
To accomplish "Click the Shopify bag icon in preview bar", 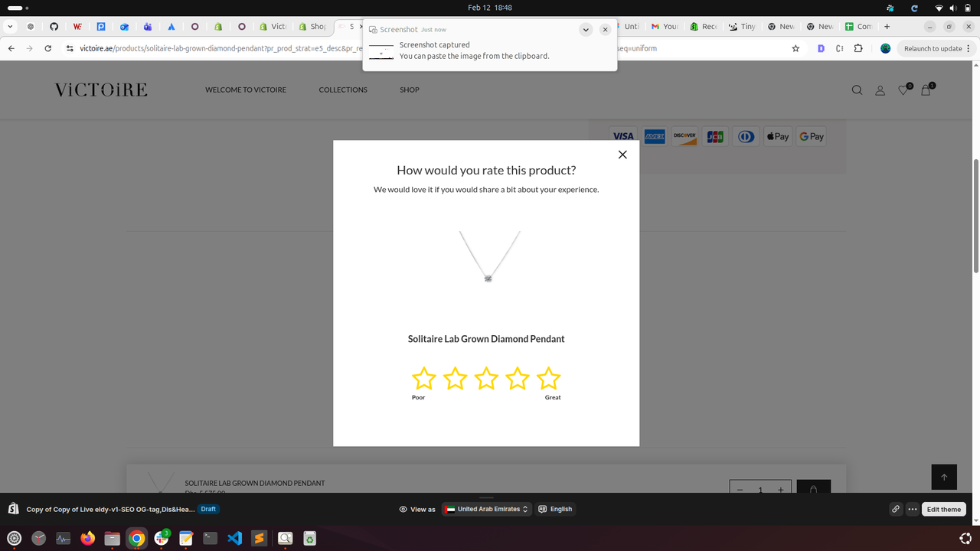I will coord(14,509).
